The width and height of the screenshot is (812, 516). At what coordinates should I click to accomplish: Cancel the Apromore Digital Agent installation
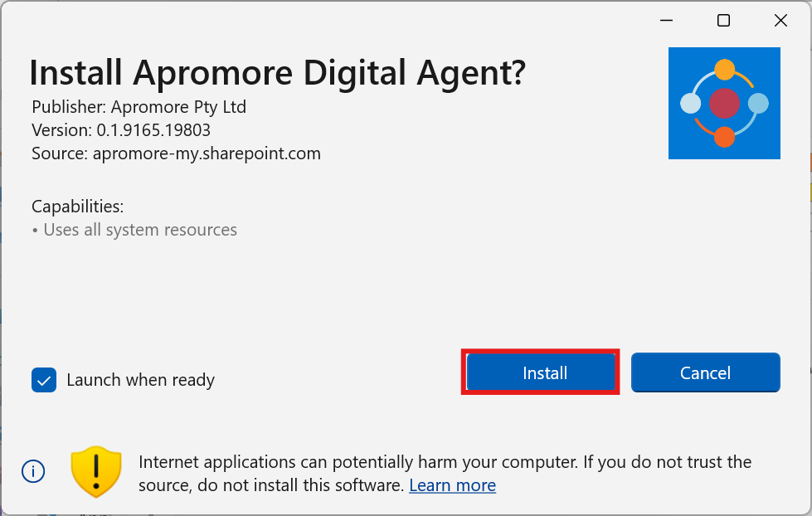click(x=705, y=372)
